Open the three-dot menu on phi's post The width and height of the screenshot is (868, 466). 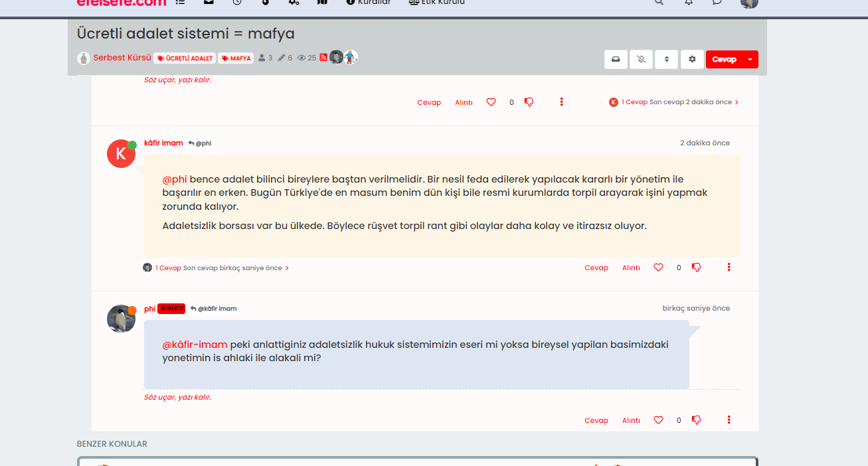[x=729, y=420]
